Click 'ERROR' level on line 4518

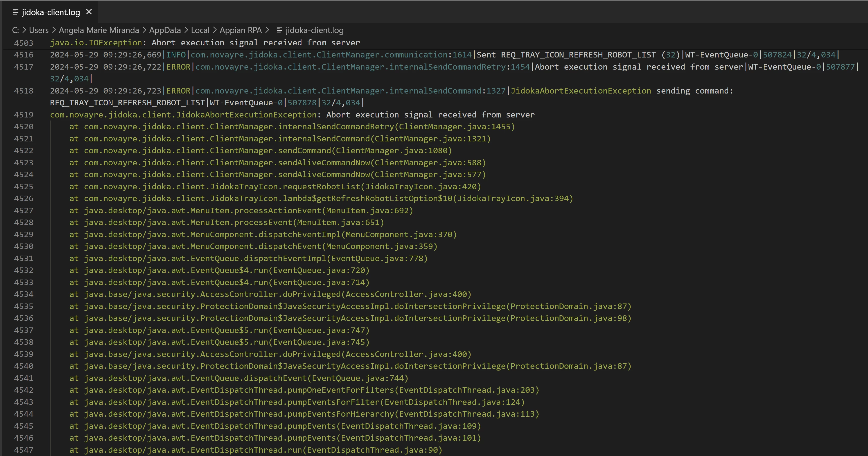coord(179,91)
